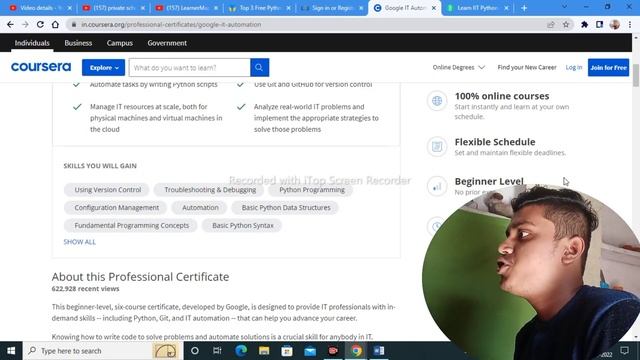Click the Configuration Management skill tag
The height and width of the screenshot is (360, 640).
116,208
